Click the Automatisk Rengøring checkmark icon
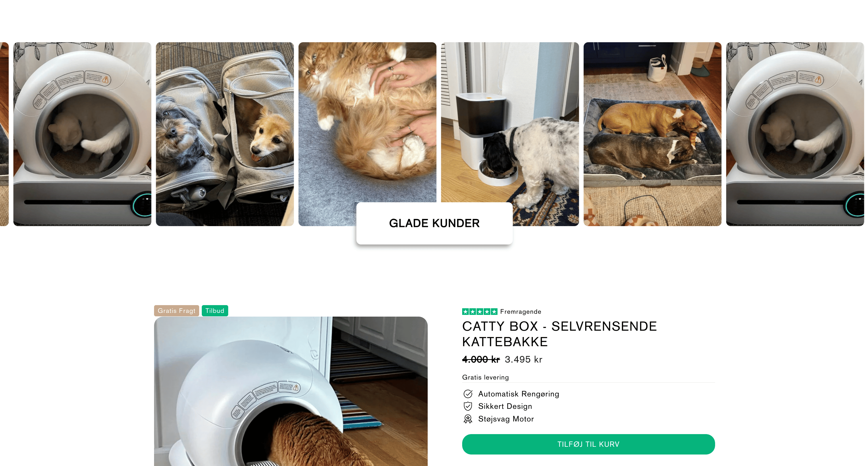Image resolution: width=868 pixels, height=466 pixels. click(468, 394)
